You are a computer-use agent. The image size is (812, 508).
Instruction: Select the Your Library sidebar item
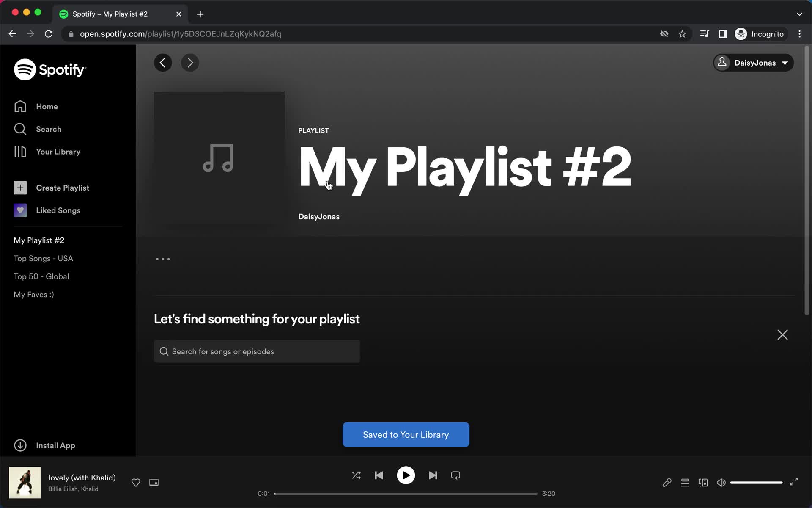(x=58, y=152)
